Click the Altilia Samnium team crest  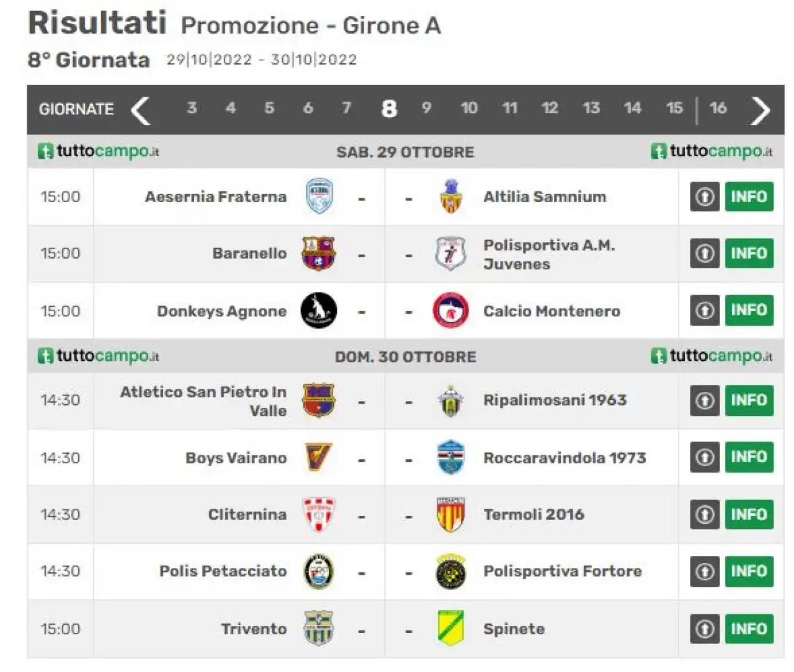451,197
